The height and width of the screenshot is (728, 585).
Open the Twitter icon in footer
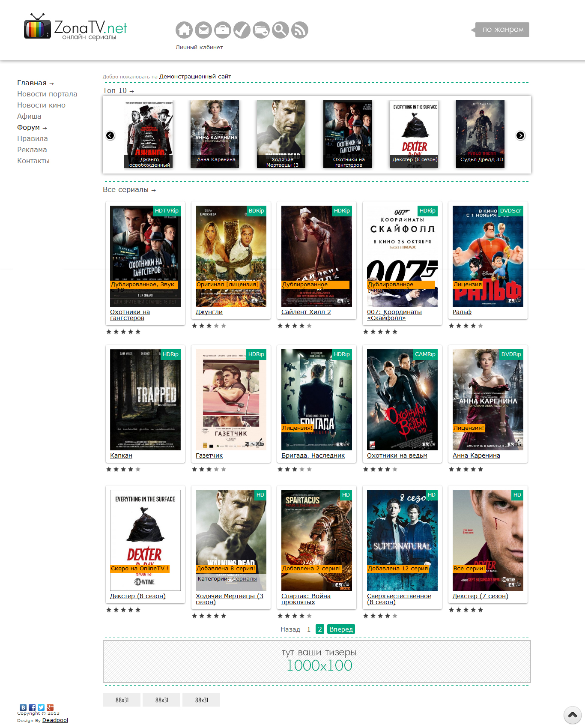click(41, 707)
